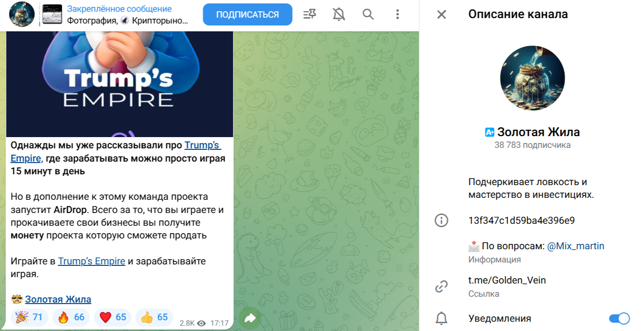The height and width of the screenshot is (331, 644).
Task: Open the three-dot more options menu
Action: coord(397,14)
